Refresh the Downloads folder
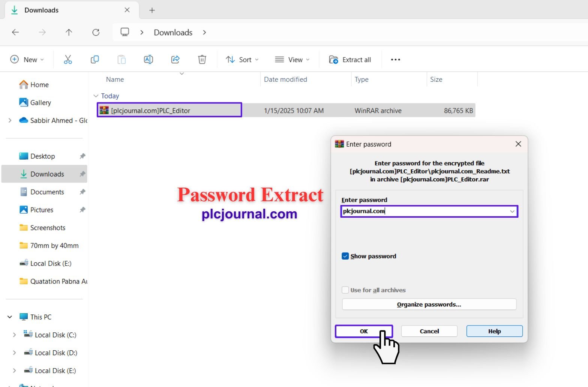The height and width of the screenshot is (387, 588). click(x=96, y=32)
